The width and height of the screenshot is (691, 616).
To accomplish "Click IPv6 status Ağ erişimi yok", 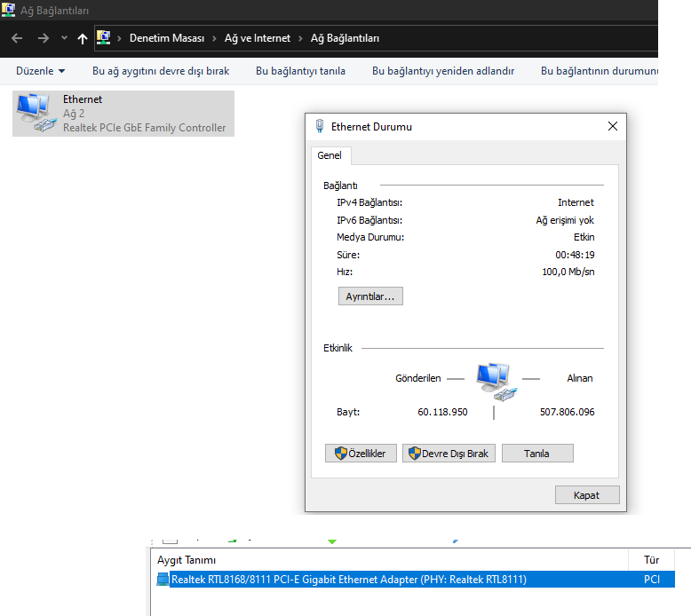I will 565,220.
